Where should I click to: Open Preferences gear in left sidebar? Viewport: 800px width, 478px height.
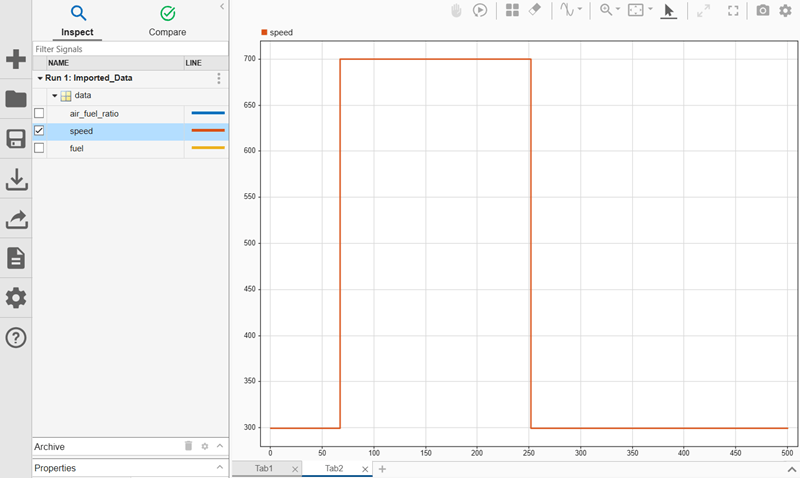click(x=16, y=298)
